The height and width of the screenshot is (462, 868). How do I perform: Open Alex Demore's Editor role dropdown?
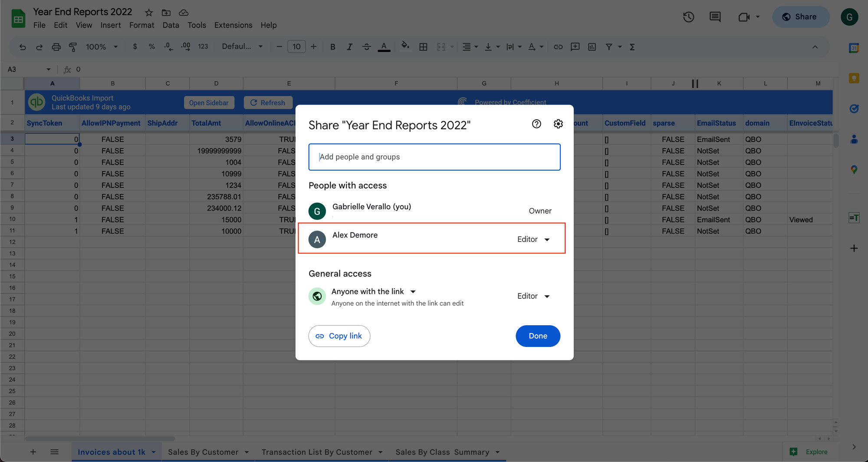point(533,239)
